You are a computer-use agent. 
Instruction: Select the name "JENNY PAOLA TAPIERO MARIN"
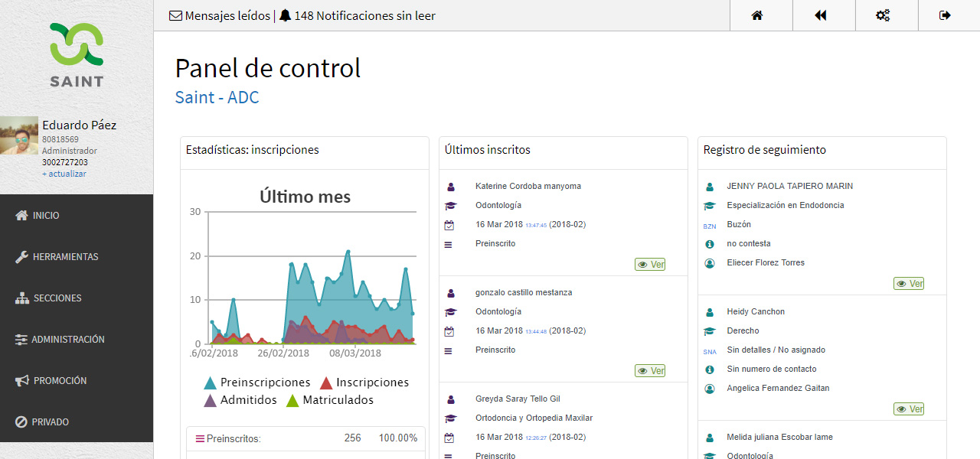(790, 187)
